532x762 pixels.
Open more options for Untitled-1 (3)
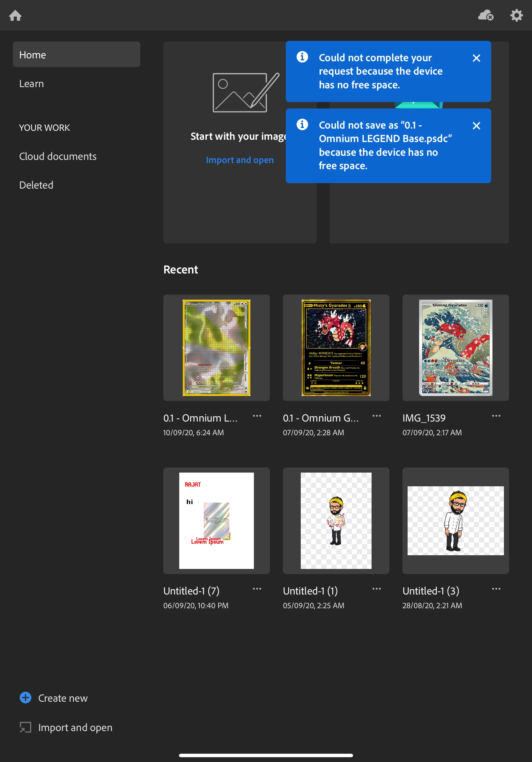point(496,589)
